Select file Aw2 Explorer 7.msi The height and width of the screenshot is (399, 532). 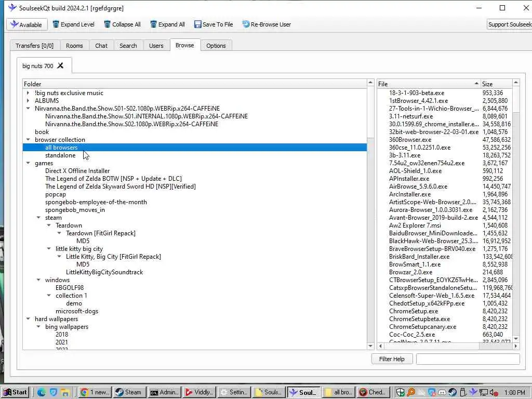click(415, 225)
